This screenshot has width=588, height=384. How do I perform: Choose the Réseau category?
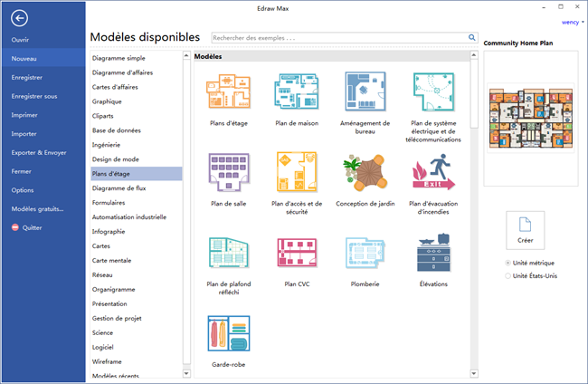[102, 274]
